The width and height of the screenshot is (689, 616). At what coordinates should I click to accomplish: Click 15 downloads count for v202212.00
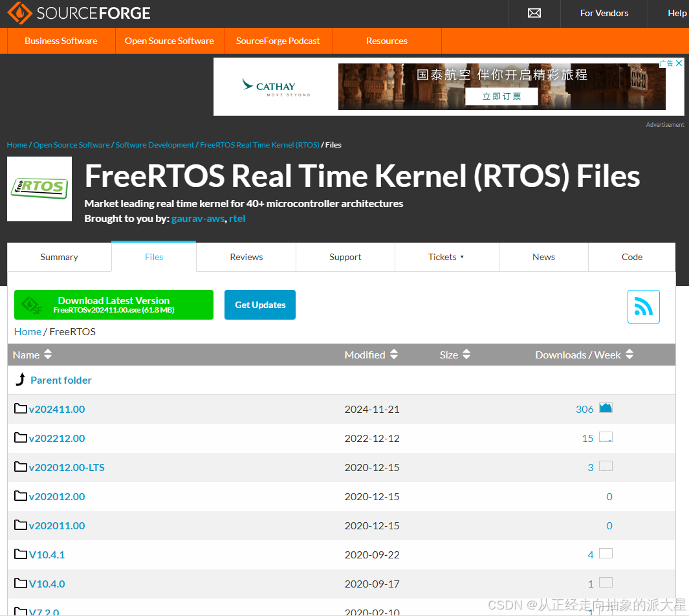click(587, 438)
